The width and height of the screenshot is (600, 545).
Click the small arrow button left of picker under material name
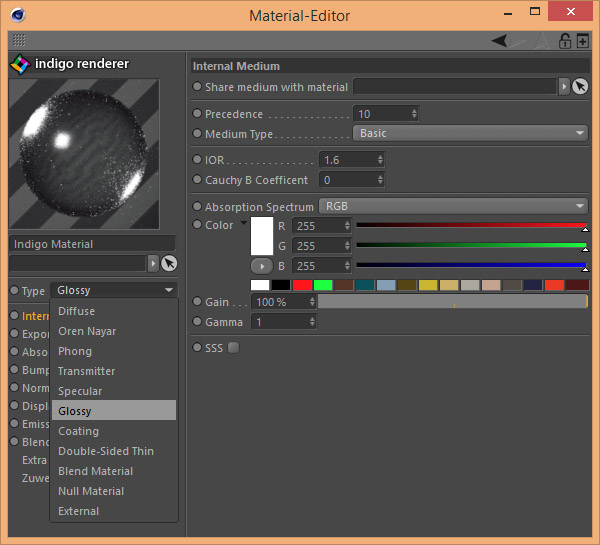click(153, 263)
